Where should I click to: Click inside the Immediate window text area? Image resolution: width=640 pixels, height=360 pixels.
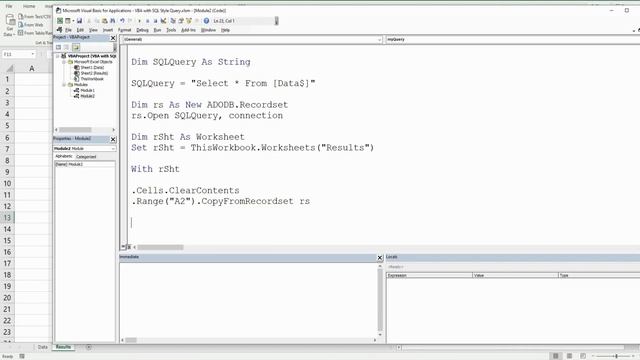point(249,300)
